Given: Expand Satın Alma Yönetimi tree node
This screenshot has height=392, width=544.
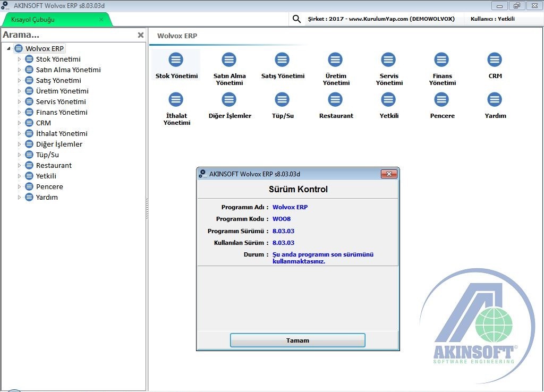Looking at the screenshot, I should coord(20,70).
